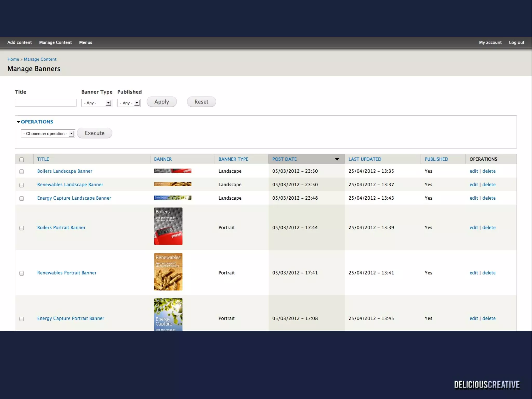Image resolution: width=532 pixels, height=399 pixels.
Task: Click the Boilers Landscape banner thumbnail
Action: pos(172,171)
